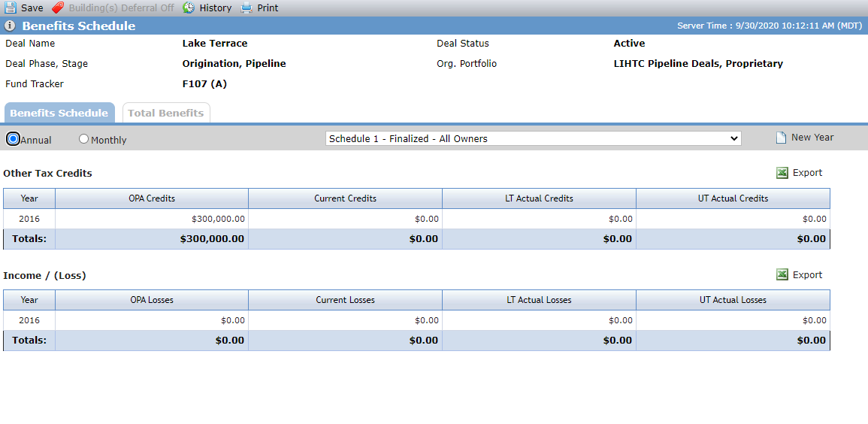
Task: Click the Income / (Loss) section heading
Action: pyautogui.click(x=44, y=275)
